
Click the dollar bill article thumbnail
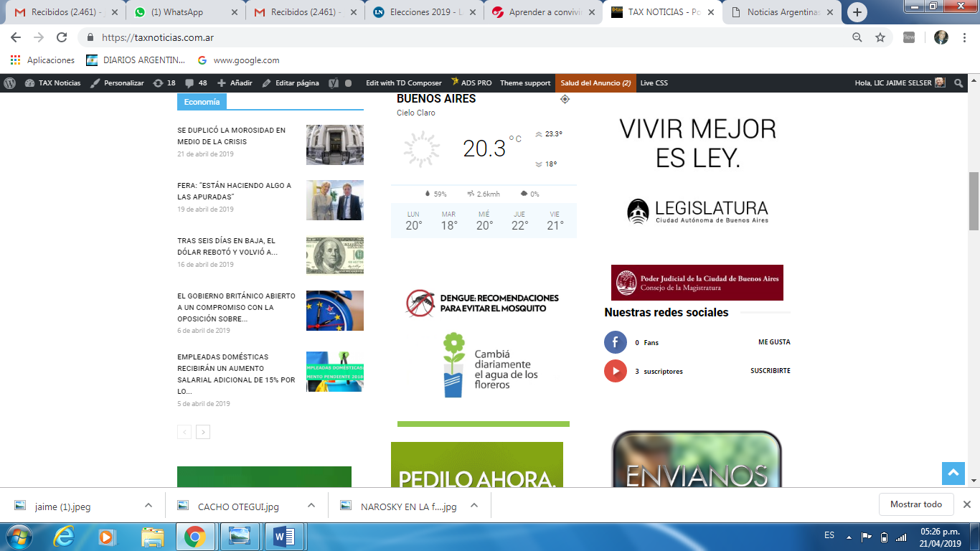click(x=334, y=255)
